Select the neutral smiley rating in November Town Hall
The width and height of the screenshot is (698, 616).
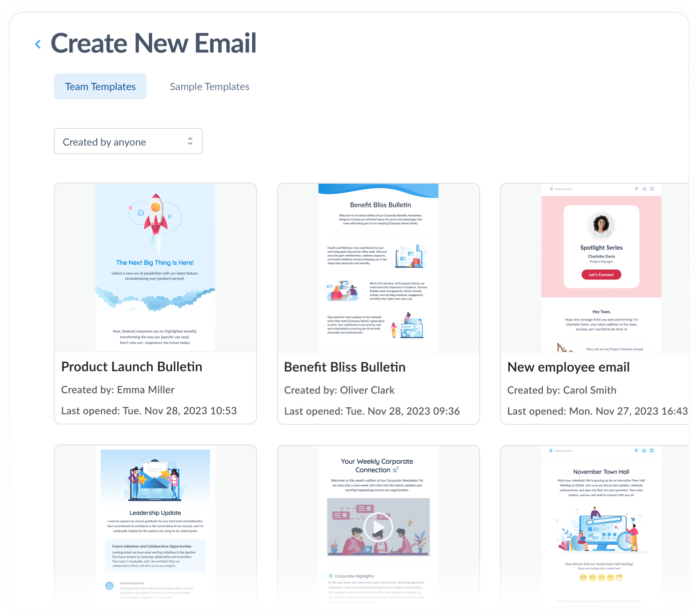(x=601, y=577)
